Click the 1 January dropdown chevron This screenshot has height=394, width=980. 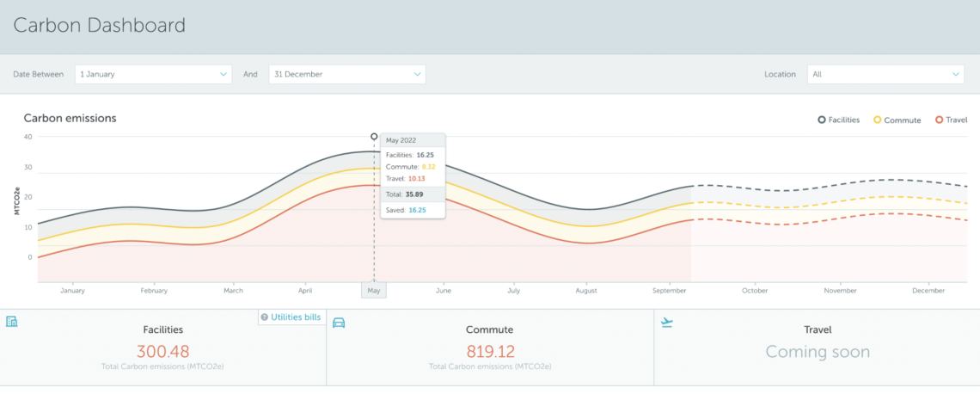224,75
